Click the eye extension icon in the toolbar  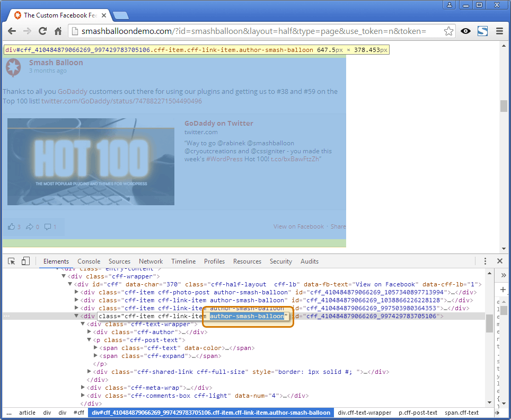(465, 31)
